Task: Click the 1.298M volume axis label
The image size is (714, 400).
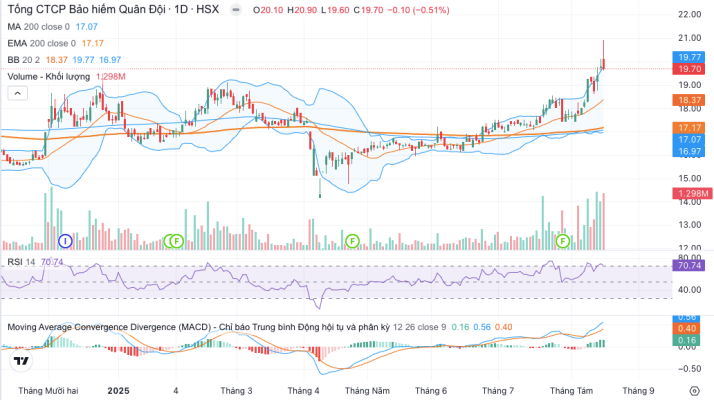Action: pos(692,193)
